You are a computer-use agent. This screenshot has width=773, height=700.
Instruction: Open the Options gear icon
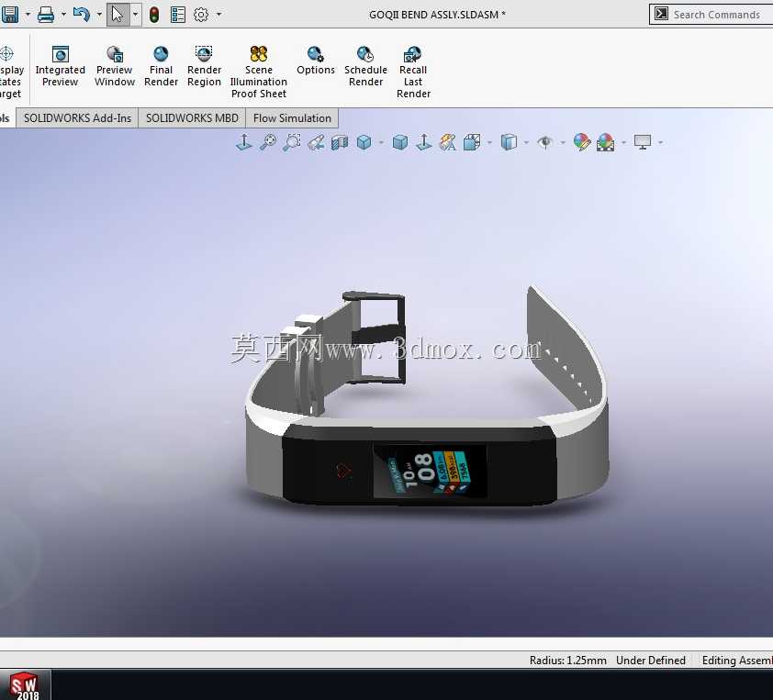tap(201, 15)
